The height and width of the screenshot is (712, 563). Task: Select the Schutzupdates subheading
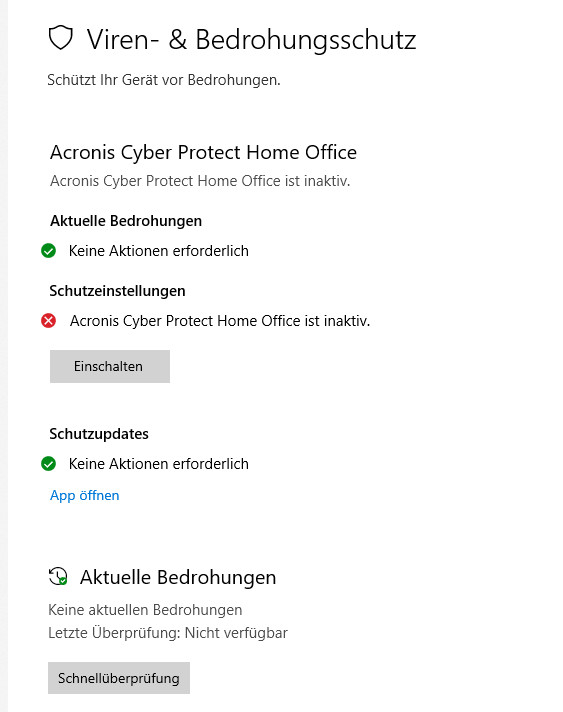point(99,434)
